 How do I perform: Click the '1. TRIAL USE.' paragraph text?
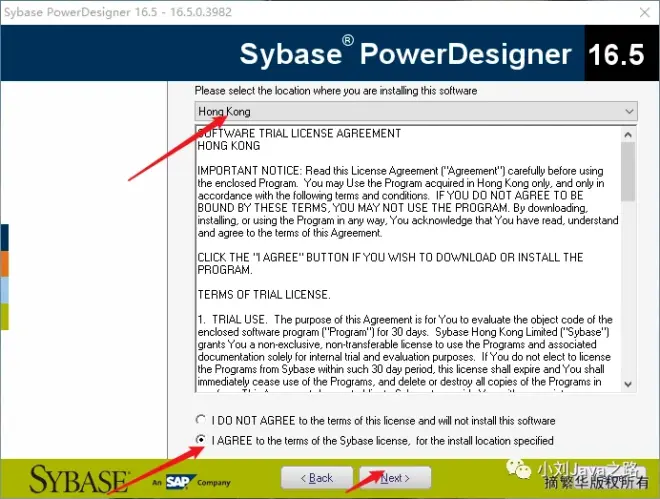click(x=405, y=350)
